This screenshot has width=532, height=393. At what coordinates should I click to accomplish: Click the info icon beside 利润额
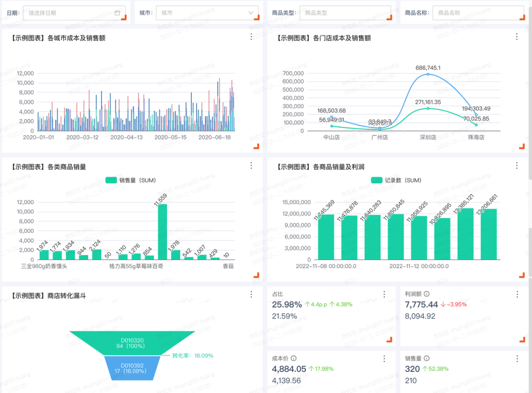coord(427,294)
